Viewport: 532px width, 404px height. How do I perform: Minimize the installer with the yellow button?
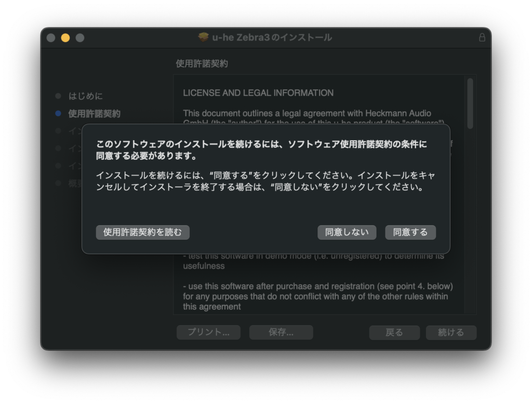point(65,38)
